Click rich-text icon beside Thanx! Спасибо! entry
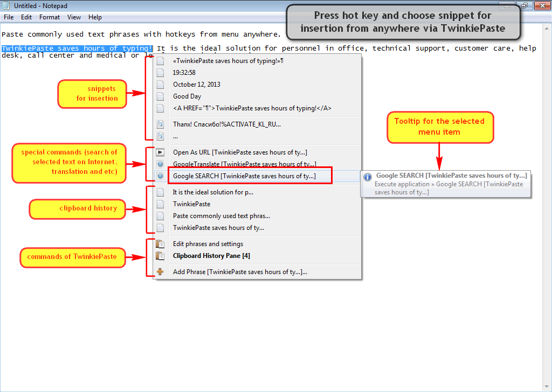 tap(160, 124)
